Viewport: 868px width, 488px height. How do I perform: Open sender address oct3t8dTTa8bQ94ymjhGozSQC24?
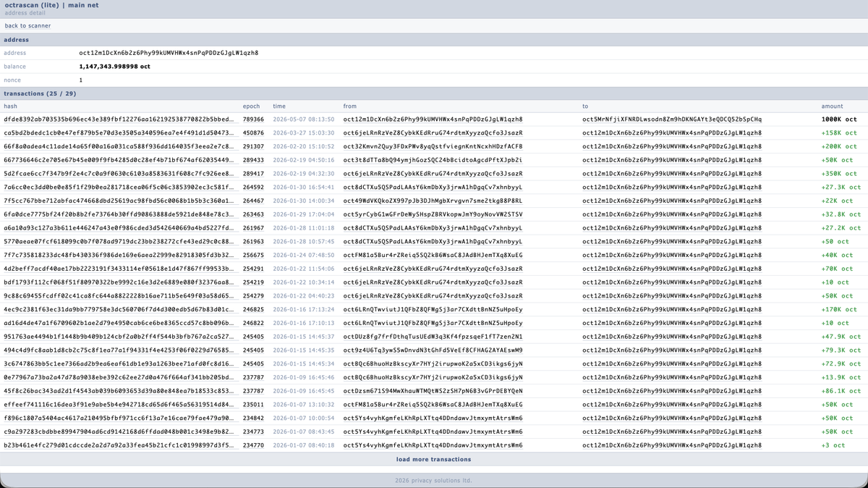433,160
